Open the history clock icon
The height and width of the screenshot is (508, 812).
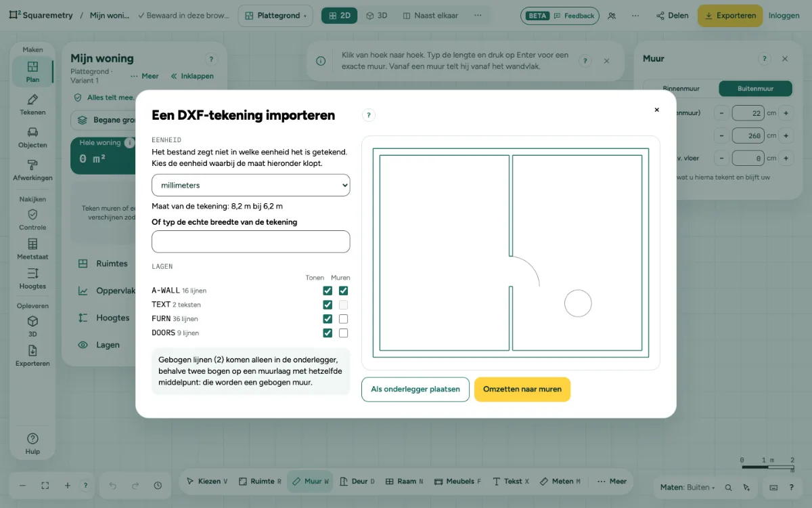[158, 486]
